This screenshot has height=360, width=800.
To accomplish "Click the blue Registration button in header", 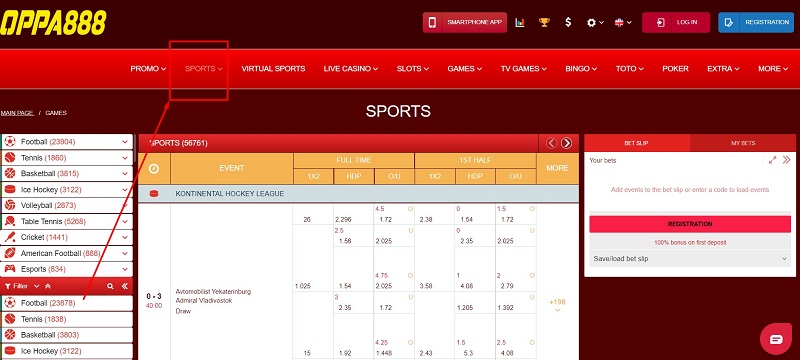I will (x=756, y=22).
